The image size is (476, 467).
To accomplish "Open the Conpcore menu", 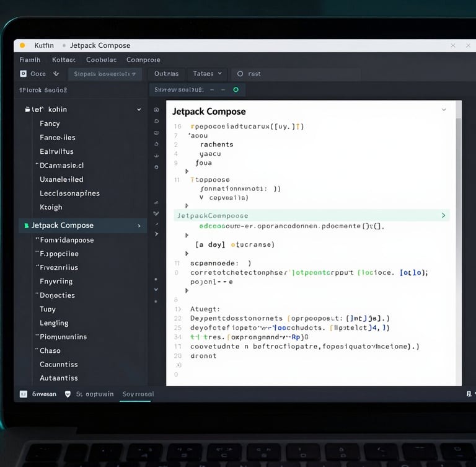I will tap(143, 60).
